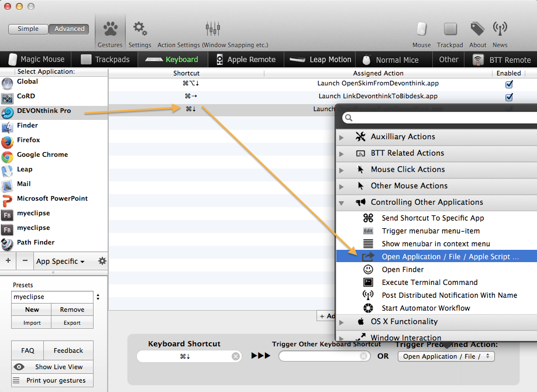Image resolution: width=537 pixels, height=392 pixels.
Task: Toggle Enabled checkbox for OpenSkimFromDevonthink shortcut
Action: (509, 84)
